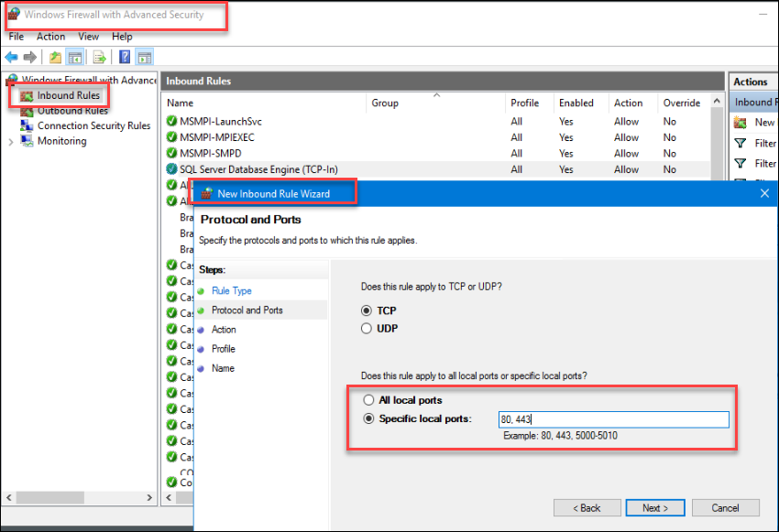
Task: Select the MSMPI-LaunchSvc rule row
Action: 437,121
